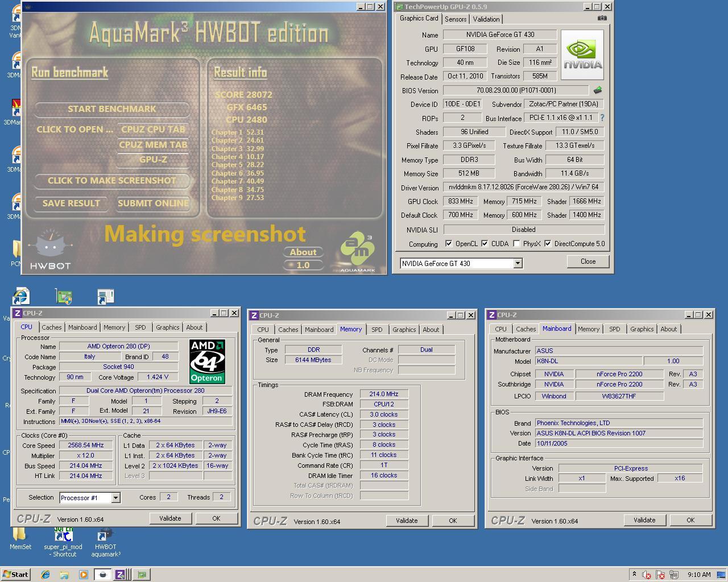Click the Close button in GPU-Z
This screenshot has width=728, height=582.
pyautogui.click(x=588, y=261)
